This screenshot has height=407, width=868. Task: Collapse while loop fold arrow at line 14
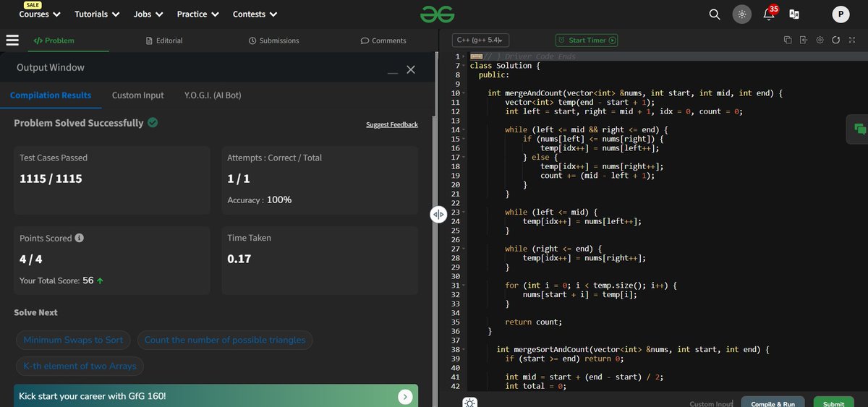pyautogui.click(x=464, y=130)
